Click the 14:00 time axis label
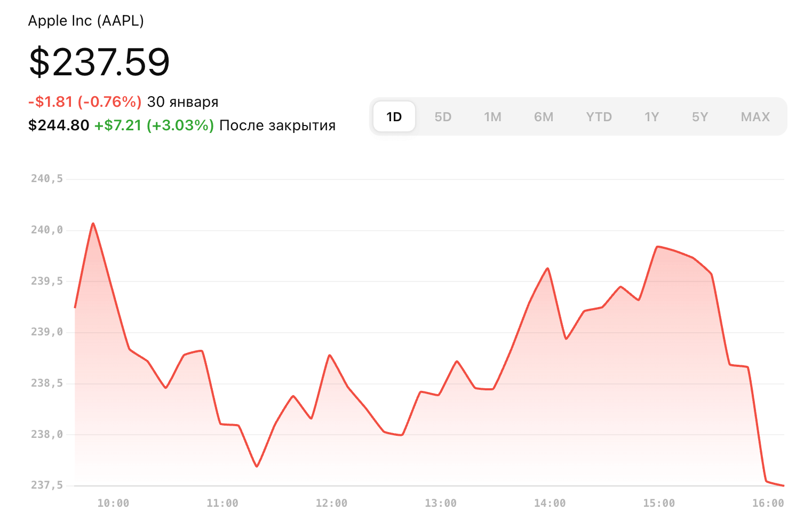This screenshot has width=812, height=518. (551, 503)
